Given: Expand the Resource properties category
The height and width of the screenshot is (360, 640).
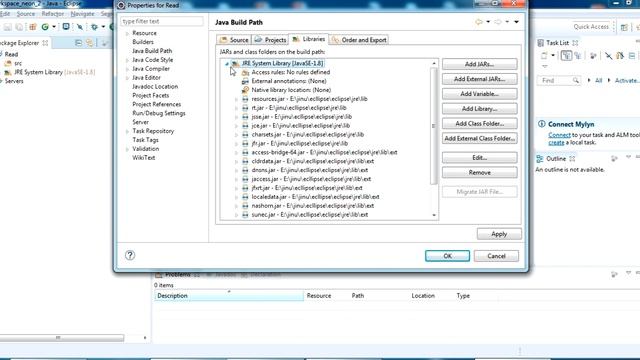Looking at the screenshot, I should pos(127,33).
